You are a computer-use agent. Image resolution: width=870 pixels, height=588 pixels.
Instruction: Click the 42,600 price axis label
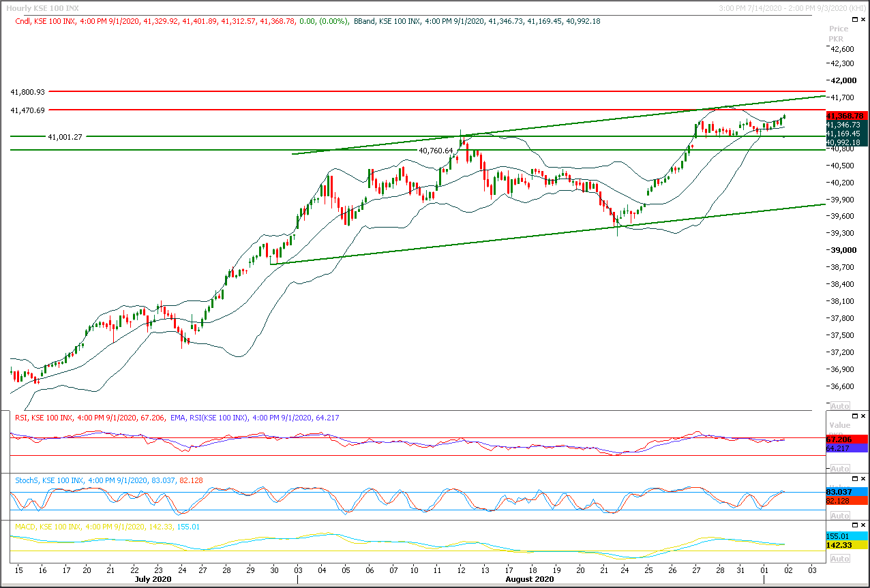click(842, 49)
